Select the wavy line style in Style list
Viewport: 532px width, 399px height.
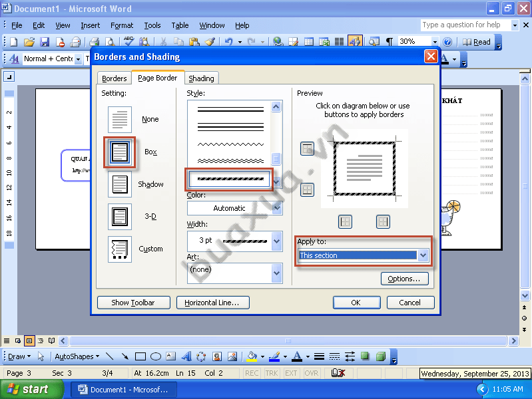[x=230, y=144]
